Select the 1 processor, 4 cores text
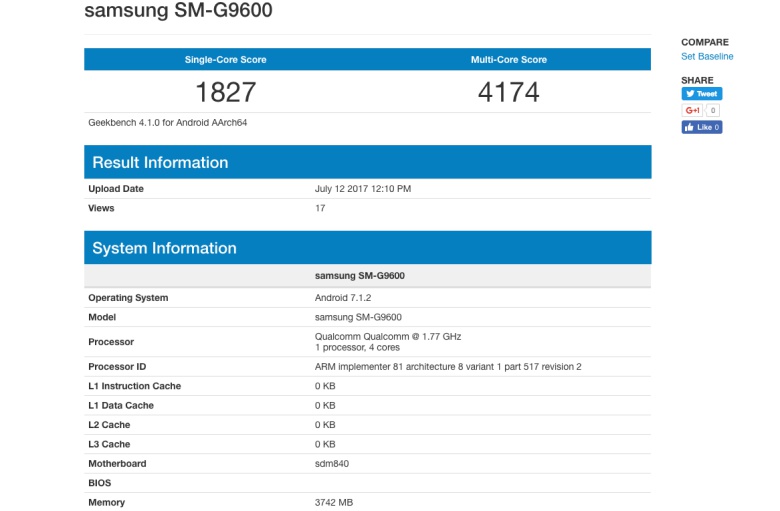 point(357,347)
